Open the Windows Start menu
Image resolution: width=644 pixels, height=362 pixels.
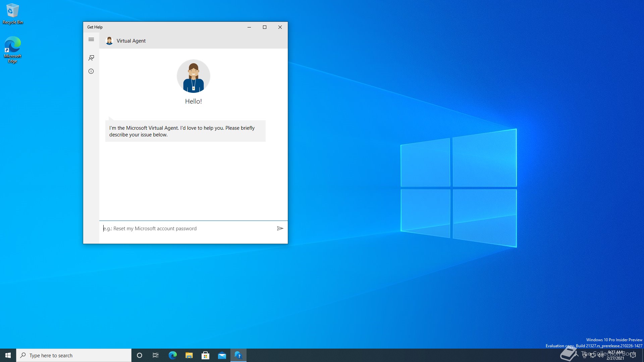point(8,355)
